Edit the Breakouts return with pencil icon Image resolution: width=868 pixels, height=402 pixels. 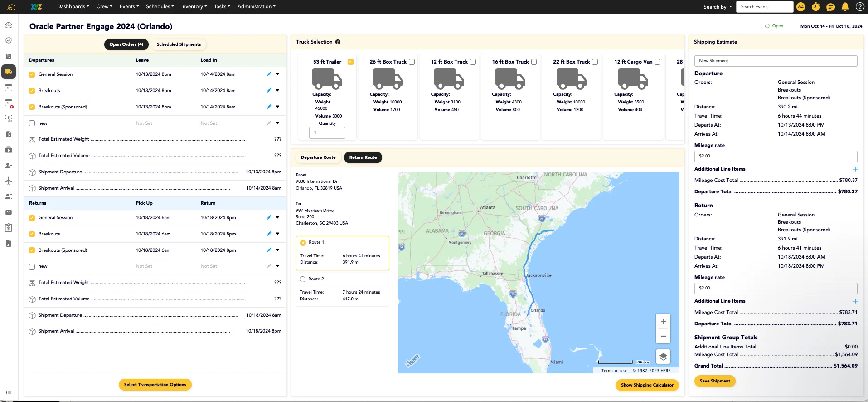(x=269, y=234)
